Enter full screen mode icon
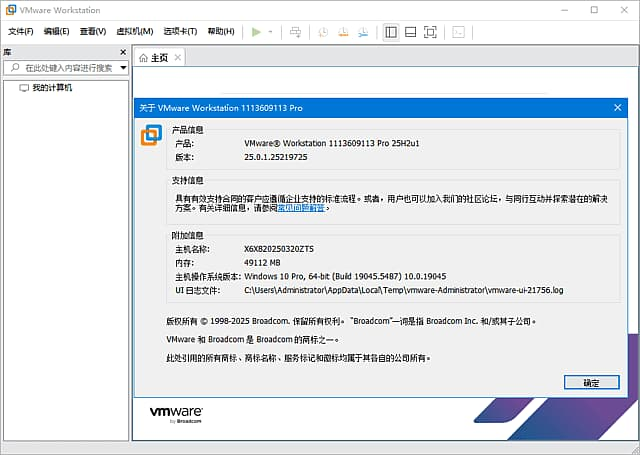This screenshot has height=455, width=640. [430, 32]
